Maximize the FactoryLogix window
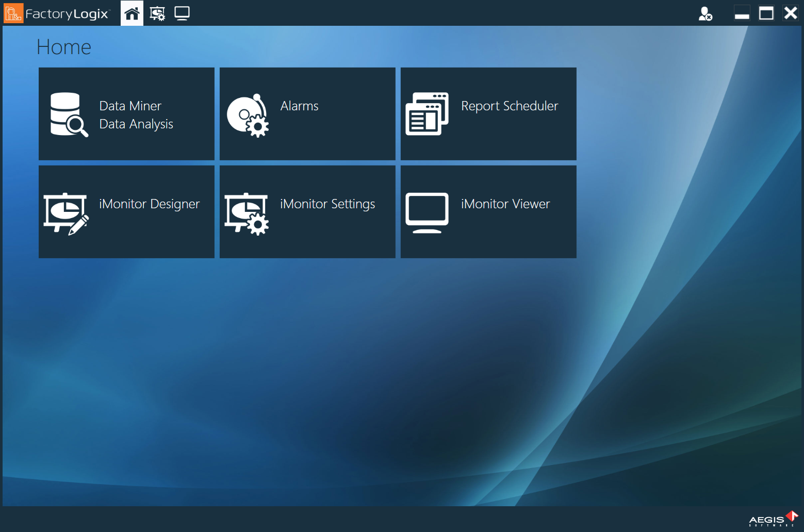804x532 pixels. click(x=766, y=13)
